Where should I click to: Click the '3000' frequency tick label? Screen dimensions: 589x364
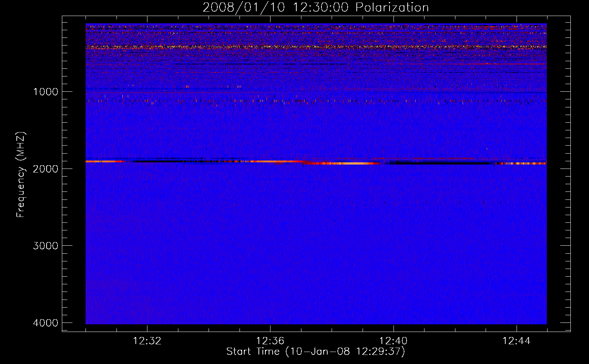[x=46, y=246]
